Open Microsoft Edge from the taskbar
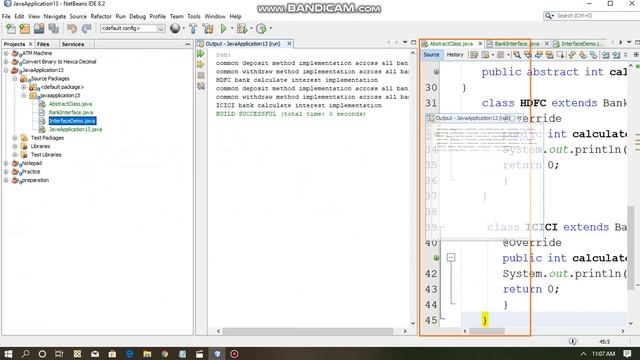Viewport: 640px width, 360px height. tap(130, 353)
